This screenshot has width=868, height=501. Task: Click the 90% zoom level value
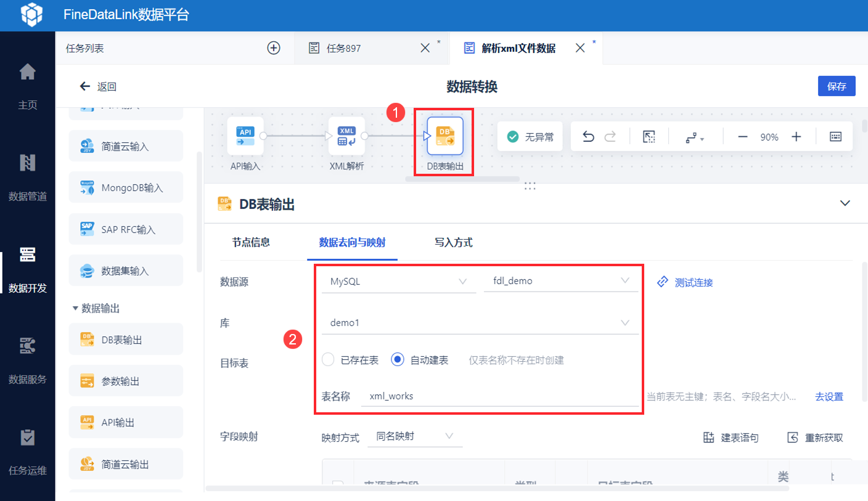(x=769, y=137)
